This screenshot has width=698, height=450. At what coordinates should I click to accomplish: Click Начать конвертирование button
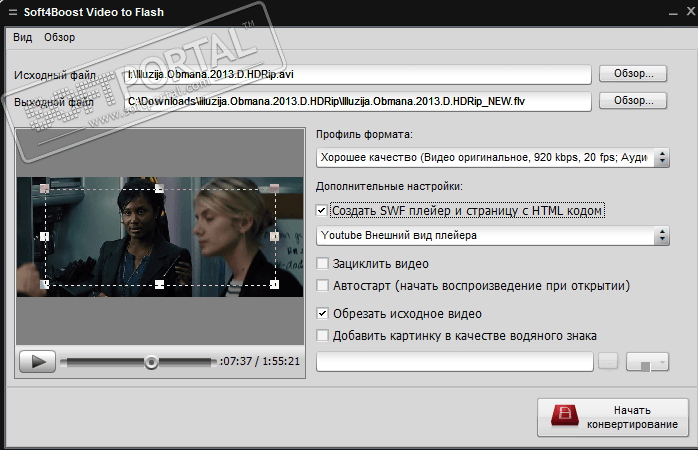click(613, 417)
